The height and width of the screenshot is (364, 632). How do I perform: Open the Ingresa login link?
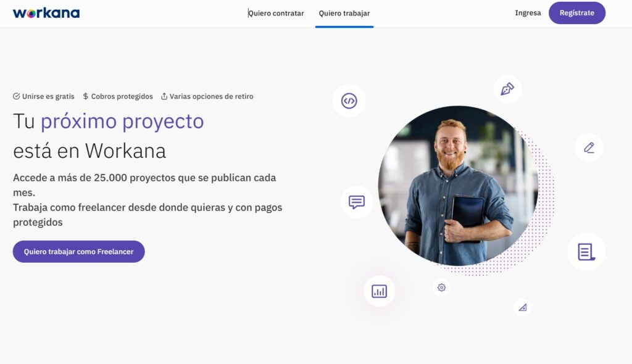(528, 13)
